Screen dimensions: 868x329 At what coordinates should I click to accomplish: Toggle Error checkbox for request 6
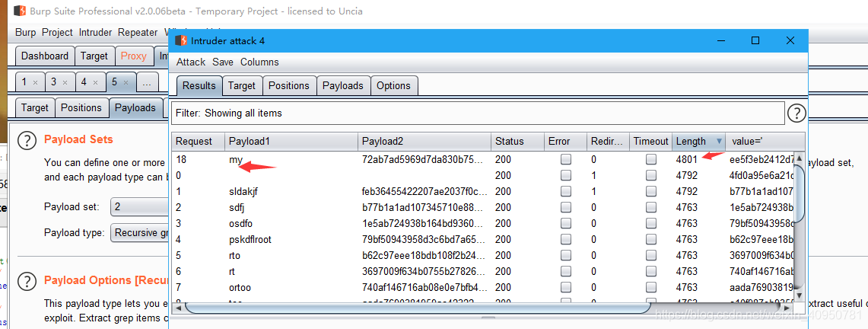566,272
